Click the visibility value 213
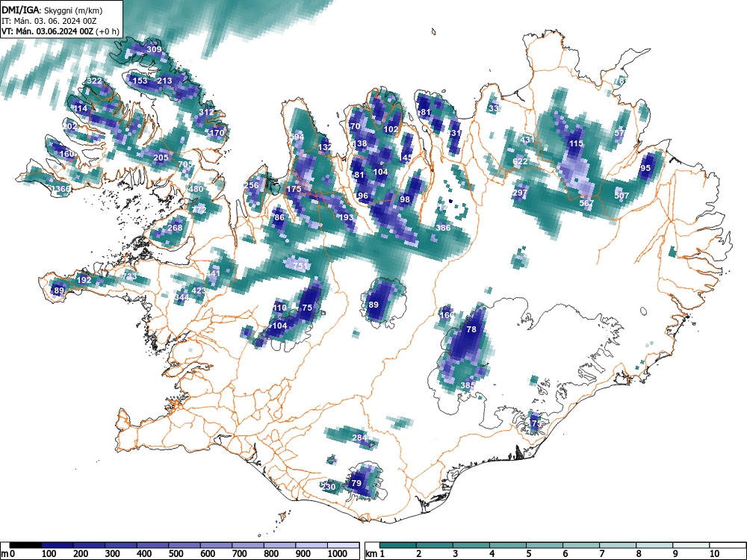The image size is (747, 560). 164,81
